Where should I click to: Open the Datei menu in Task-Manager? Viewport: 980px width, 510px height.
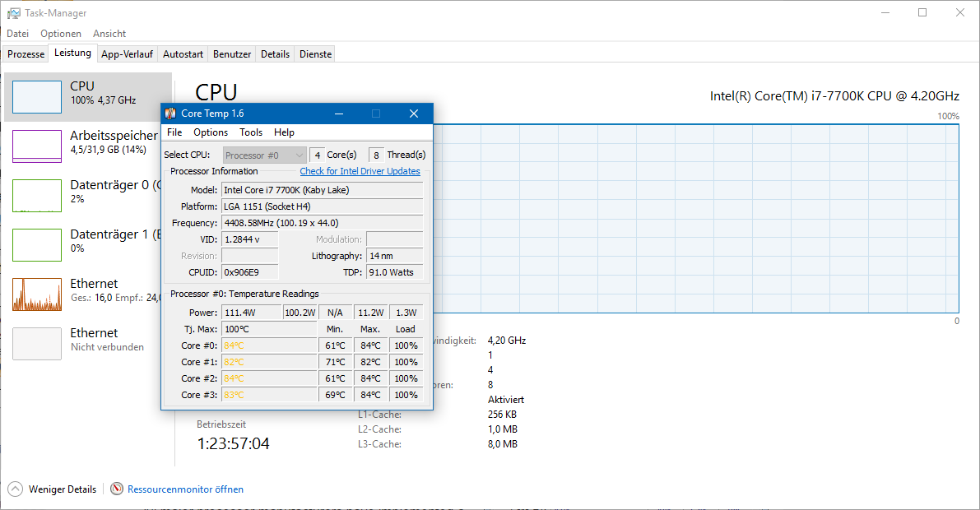[x=17, y=34]
